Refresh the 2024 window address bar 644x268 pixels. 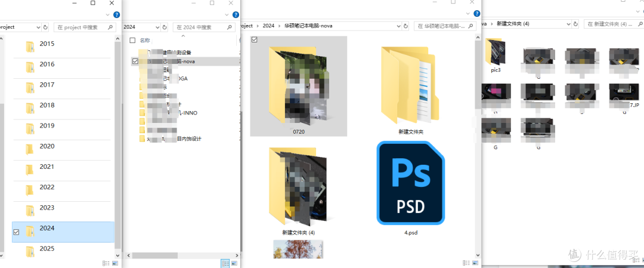[x=165, y=27]
